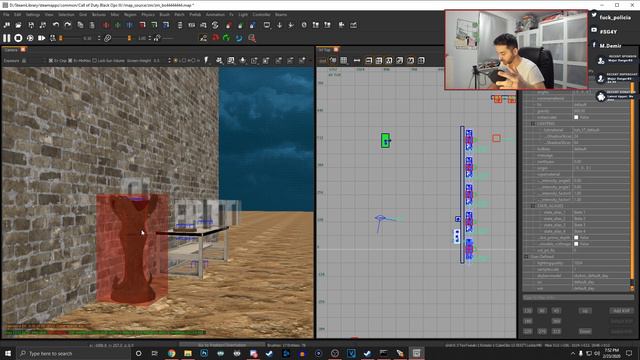Open the Brush menu

(164, 15)
